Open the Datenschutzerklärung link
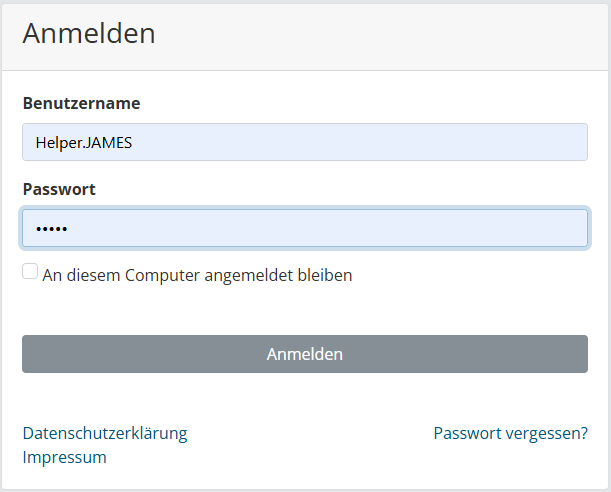 [x=105, y=433]
